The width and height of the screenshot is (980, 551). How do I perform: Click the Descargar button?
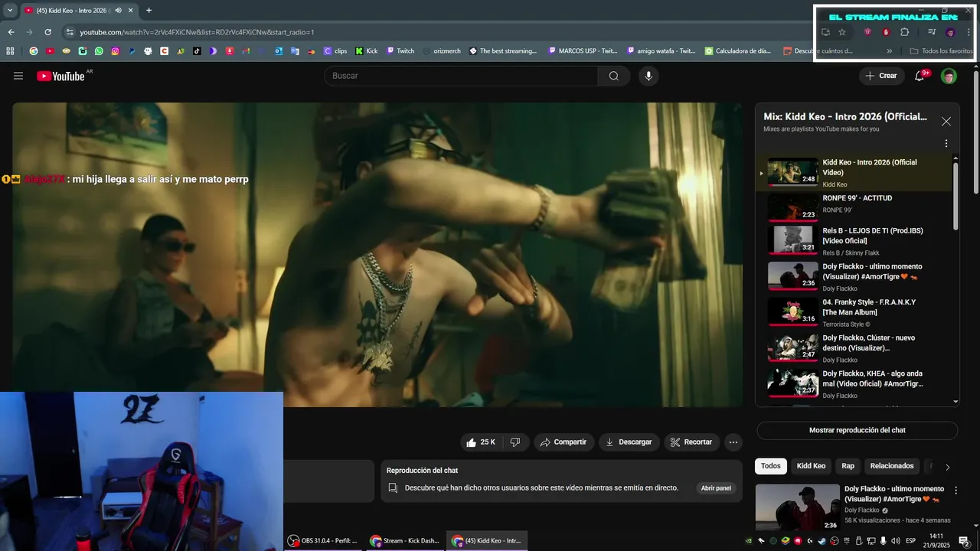[629, 442]
